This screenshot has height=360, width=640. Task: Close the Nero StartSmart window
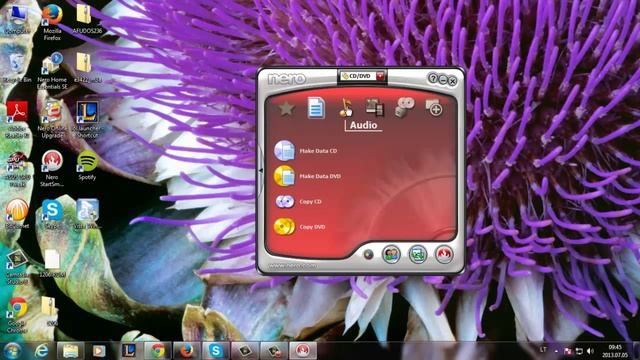point(452,81)
